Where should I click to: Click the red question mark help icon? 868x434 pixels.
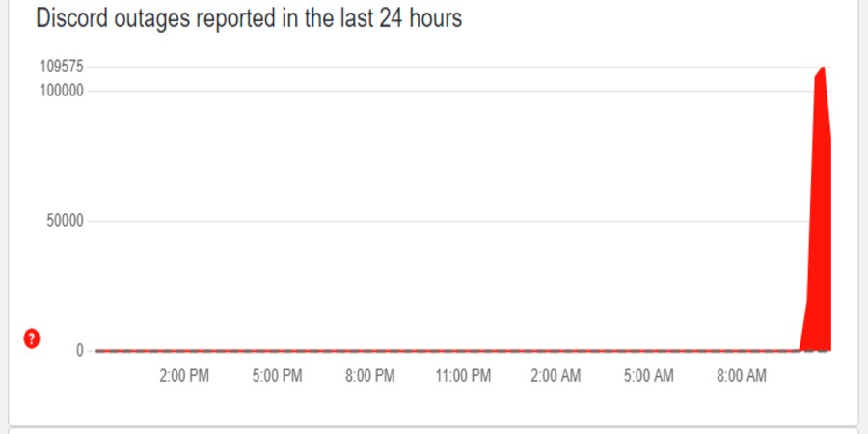(x=32, y=339)
